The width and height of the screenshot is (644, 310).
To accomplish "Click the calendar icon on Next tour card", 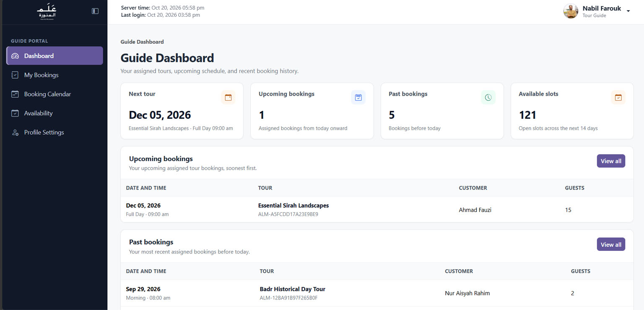I will [x=228, y=97].
